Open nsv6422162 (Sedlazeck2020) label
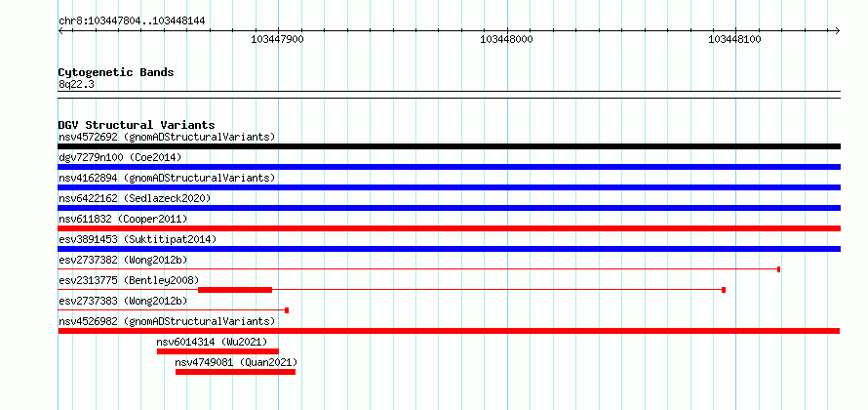 135,198
